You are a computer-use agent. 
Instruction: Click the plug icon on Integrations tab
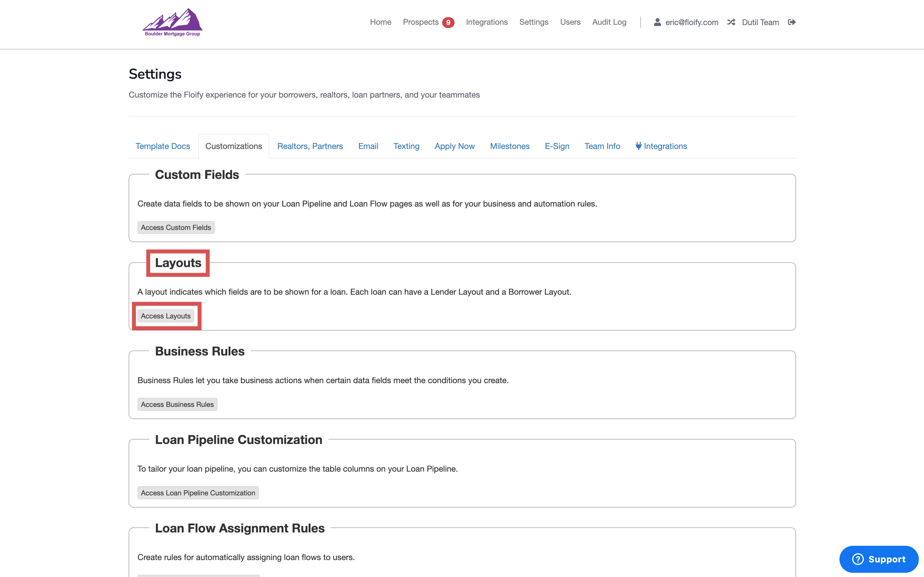click(638, 146)
